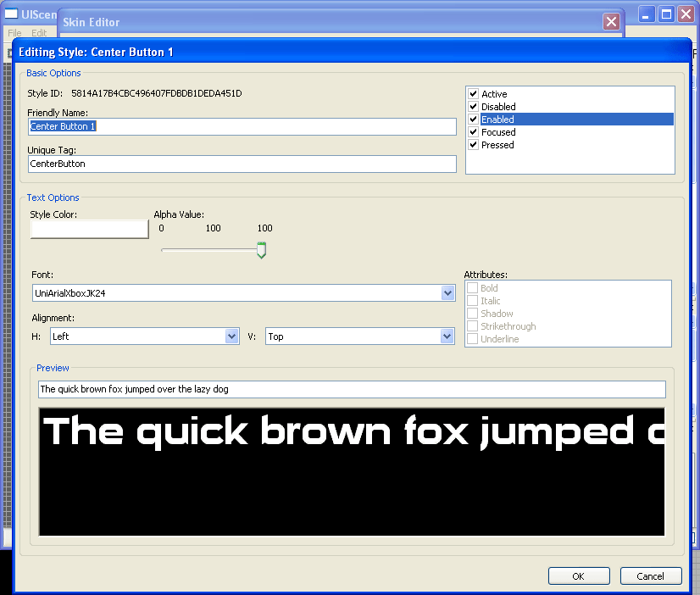This screenshot has height=595, width=700.
Task: Open the Font dropdown
Action: click(447, 292)
